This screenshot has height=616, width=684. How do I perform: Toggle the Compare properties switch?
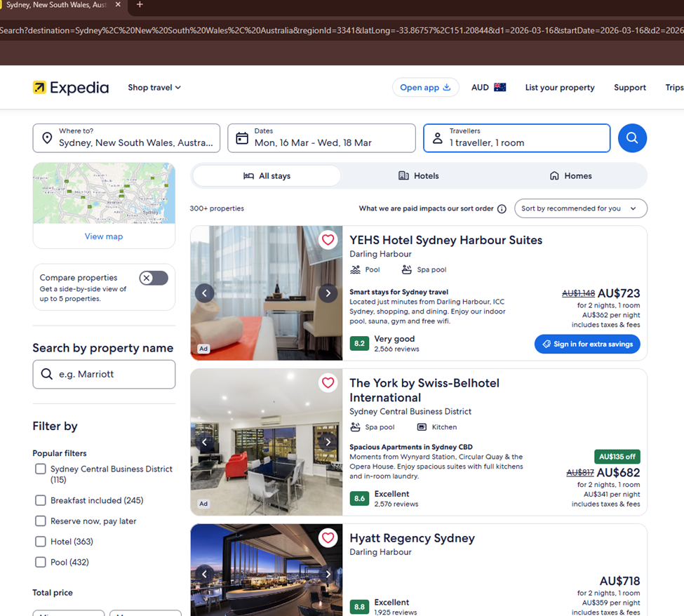coord(154,278)
